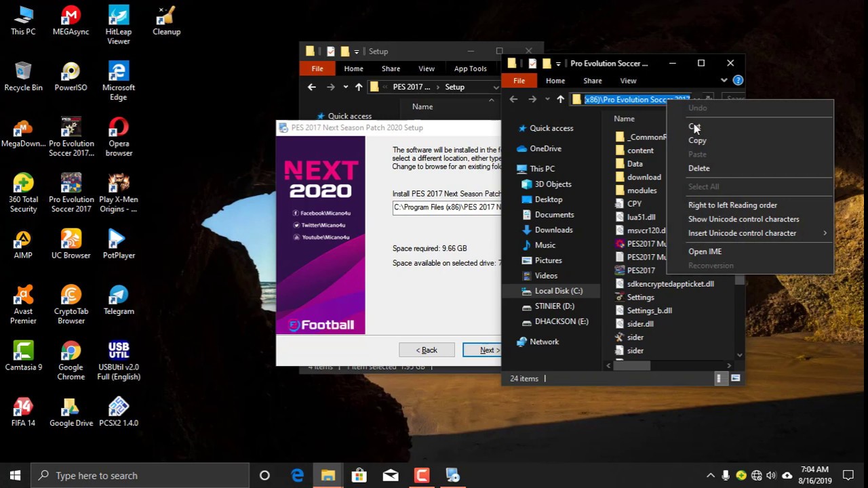Select the sdkencryptedappticket.dll file
This screenshot has height=488, width=868.
tap(664, 284)
